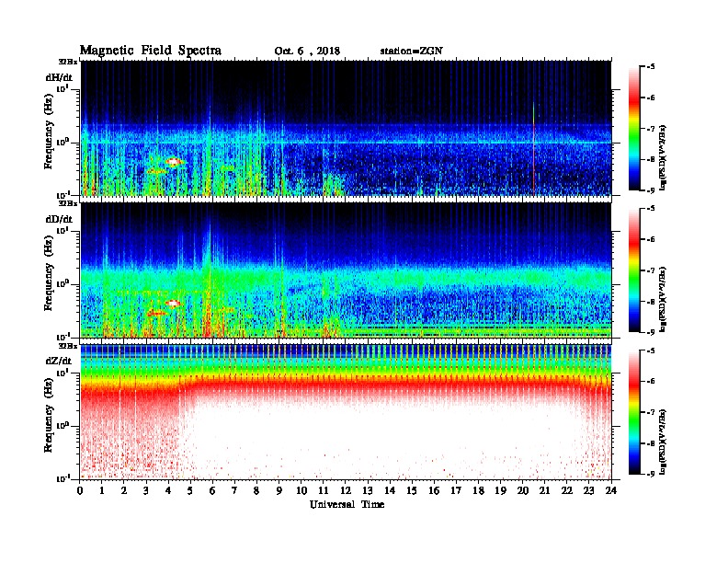Click the color bar beside the dH/dt panel
Image resolution: width=728 pixels, height=563 pixels.
point(634,129)
